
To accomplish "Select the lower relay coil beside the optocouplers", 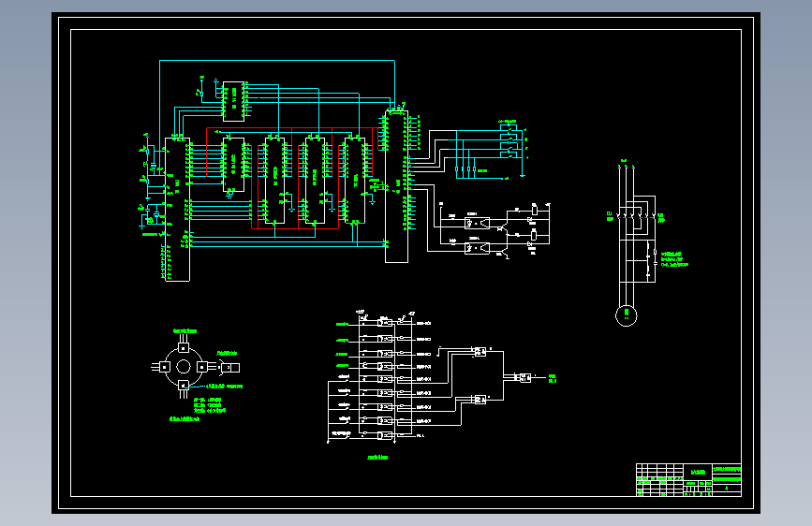I will tap(534, 235).
